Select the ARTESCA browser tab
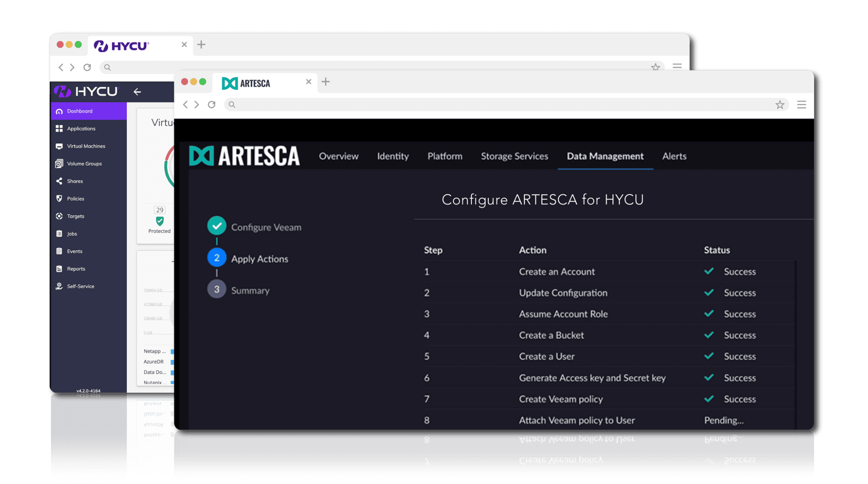 click(265, 83)
